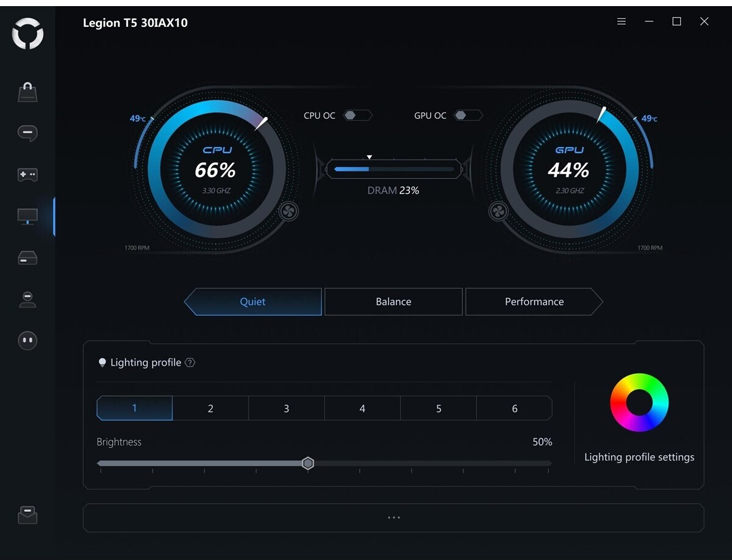Click the chat bubble sidebar icon
Screen dimensions: 732x560
point(27,133)
